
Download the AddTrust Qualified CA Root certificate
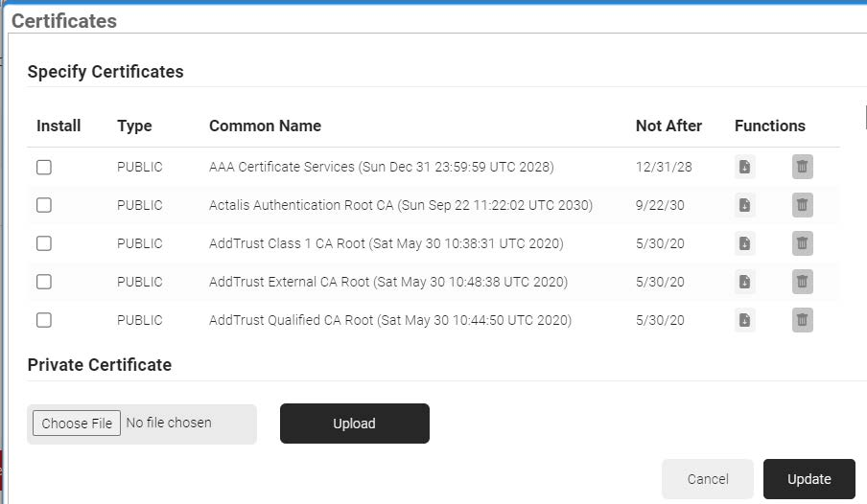point(745,320)
